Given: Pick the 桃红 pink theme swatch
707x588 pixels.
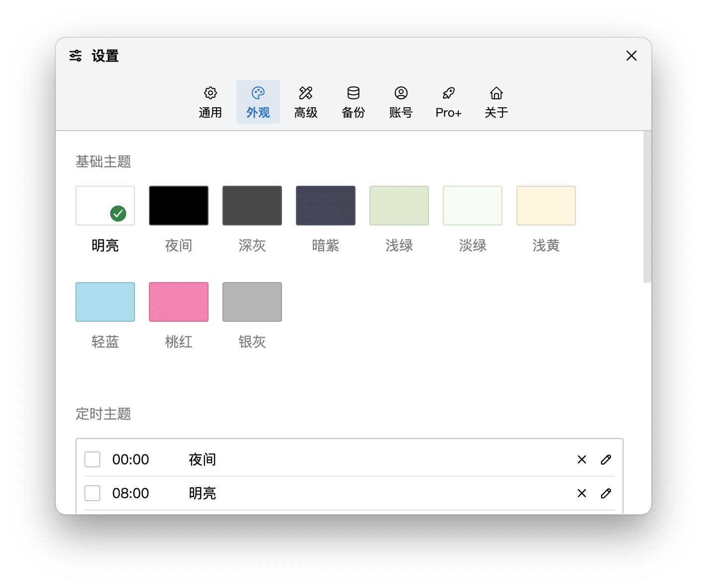Looking at the screenshot, I should (x=179, y=302).
